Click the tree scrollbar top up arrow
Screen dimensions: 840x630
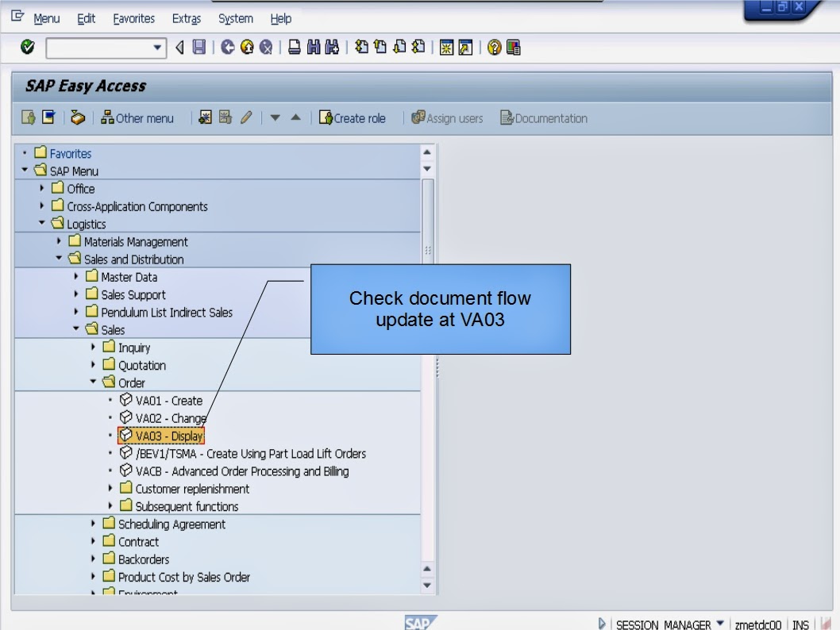(427, 152)
